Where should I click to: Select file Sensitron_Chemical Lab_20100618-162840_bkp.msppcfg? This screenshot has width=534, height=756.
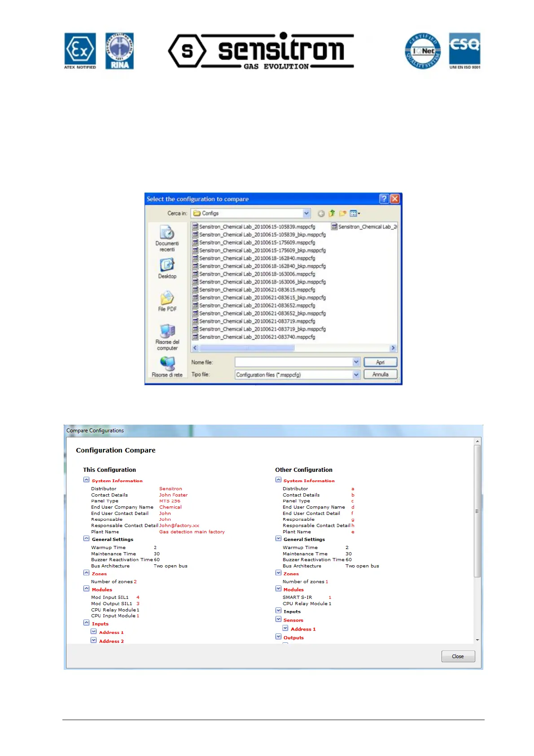[x=259, y=266]
